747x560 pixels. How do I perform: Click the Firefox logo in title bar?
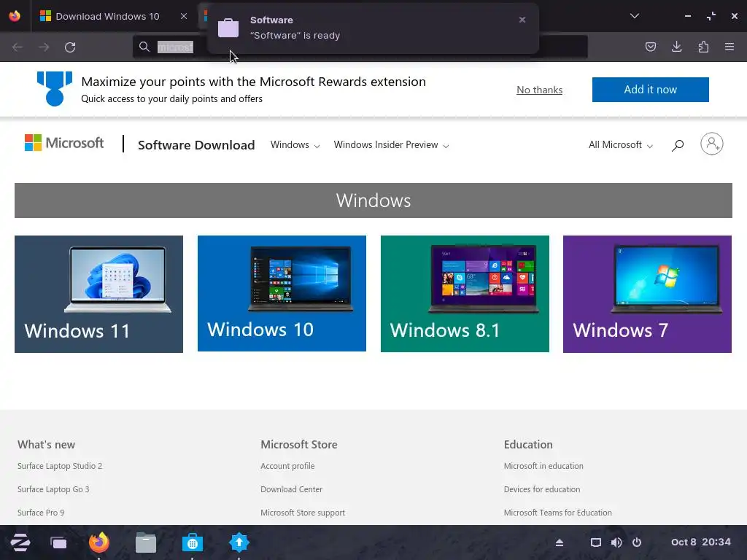tap(15, 16)
